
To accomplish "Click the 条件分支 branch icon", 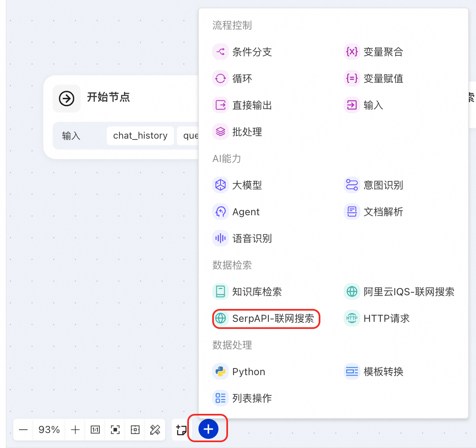I will 221,52.
